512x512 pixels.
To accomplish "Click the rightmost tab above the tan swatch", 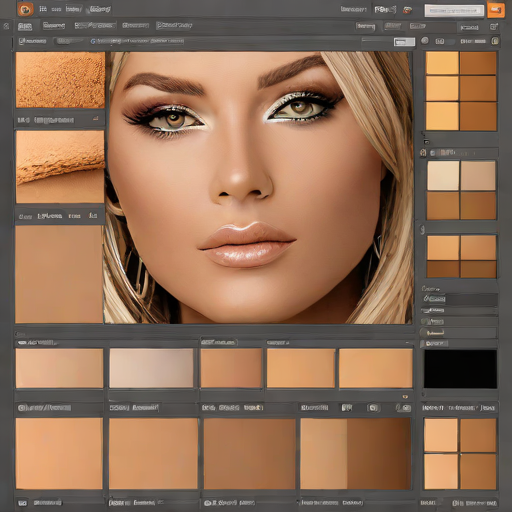I will pyautogui.click(x=93, y=216).
